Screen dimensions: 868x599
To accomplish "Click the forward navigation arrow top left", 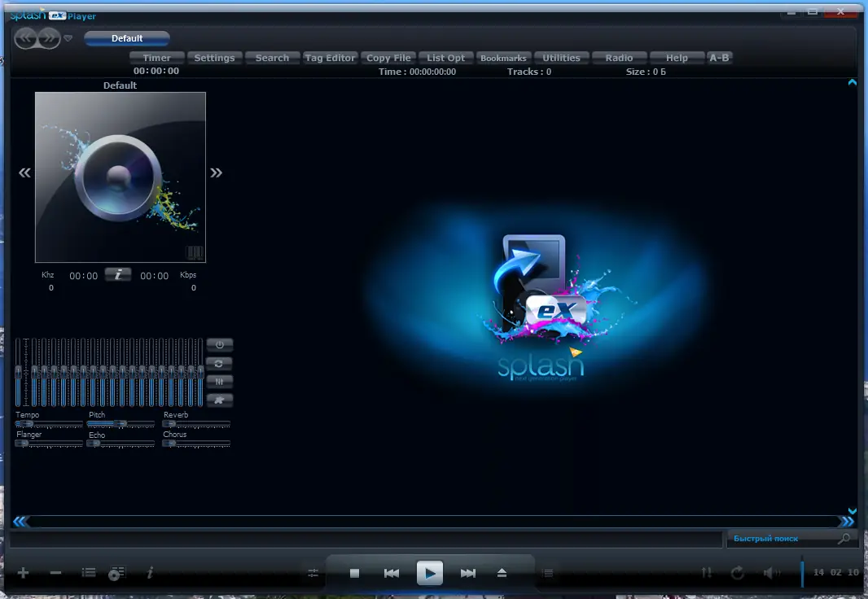I will tap(50, 38).
